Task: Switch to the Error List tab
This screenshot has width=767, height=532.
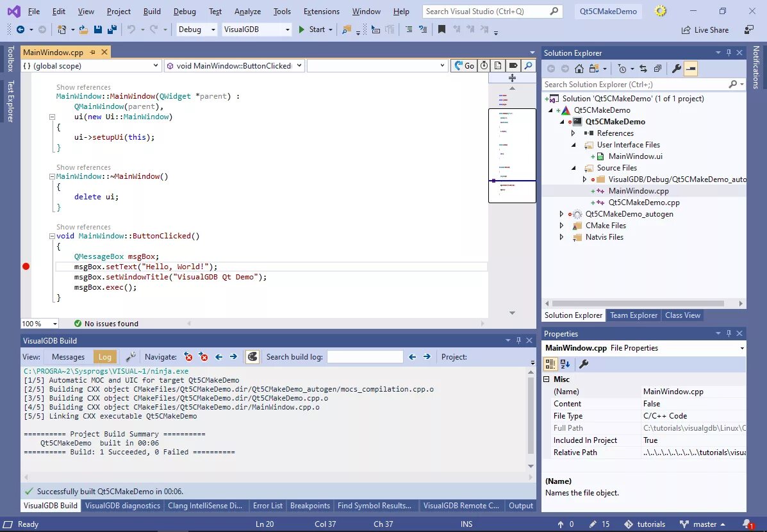Action: (x=268, y=506)
